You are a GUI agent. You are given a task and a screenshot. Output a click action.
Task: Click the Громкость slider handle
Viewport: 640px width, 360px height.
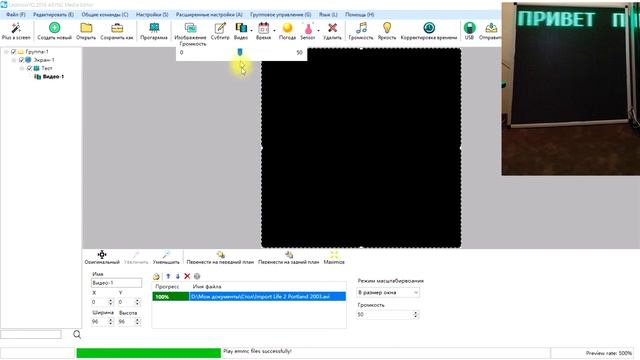(240, 52)
